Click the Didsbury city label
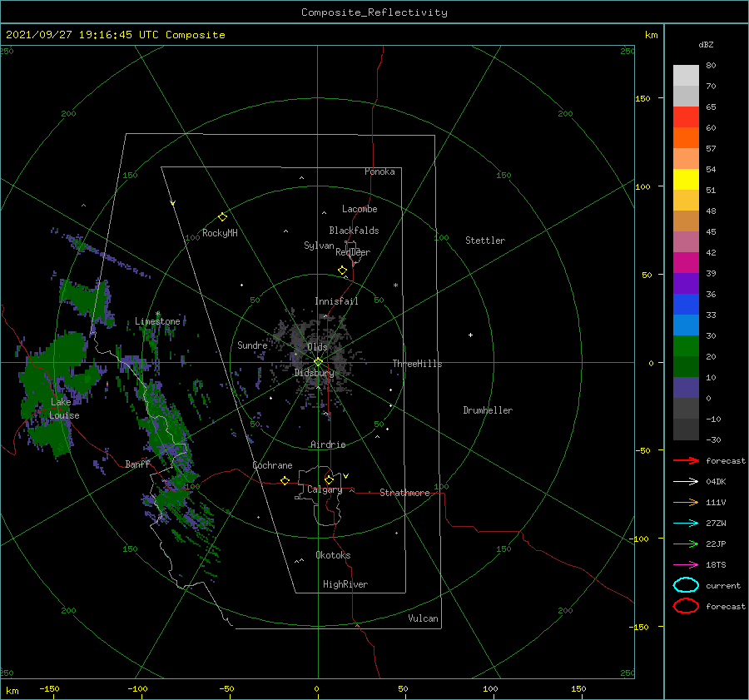Screen dimensions: 749x700 coord(314,373)
